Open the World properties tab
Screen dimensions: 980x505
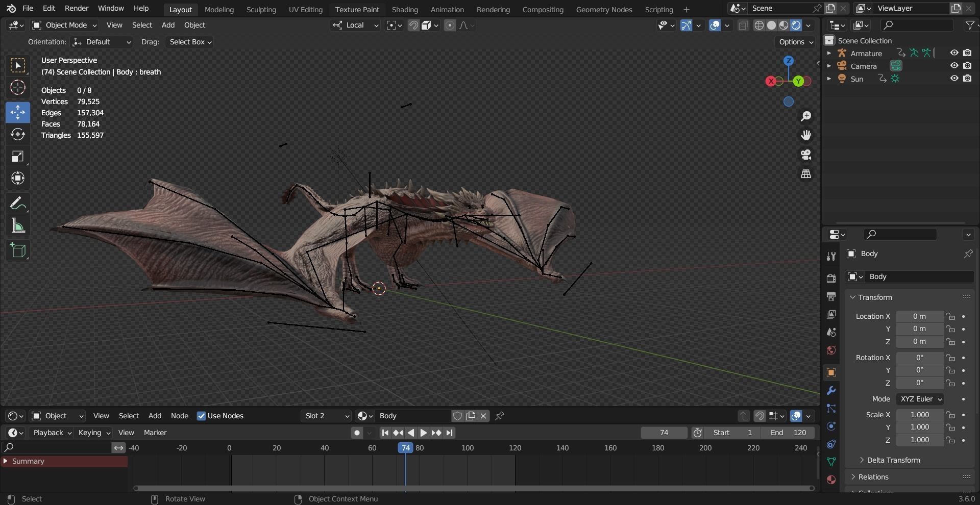pyautogui.click(x=831, y=350)
